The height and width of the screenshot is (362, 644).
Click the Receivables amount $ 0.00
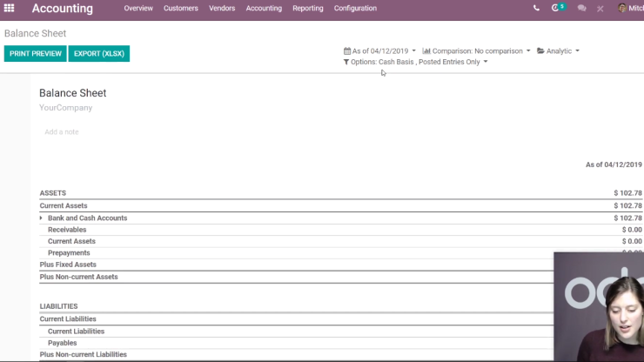tap(632, 230)
